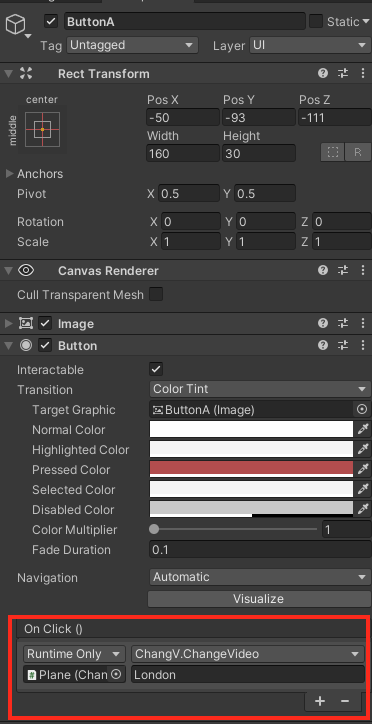Add new On Click event with plus
Screen dimensions: 372x724
coord(320,701)
